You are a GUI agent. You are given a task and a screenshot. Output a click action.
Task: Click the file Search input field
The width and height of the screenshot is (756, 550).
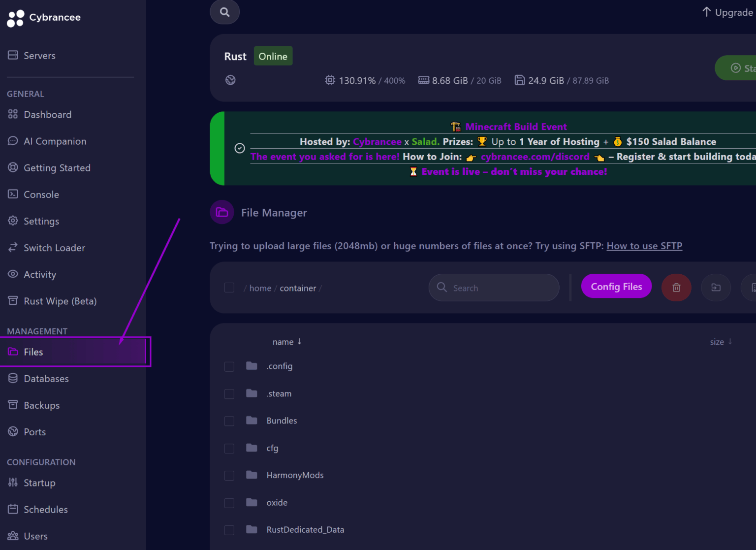[x=500, y=288]
